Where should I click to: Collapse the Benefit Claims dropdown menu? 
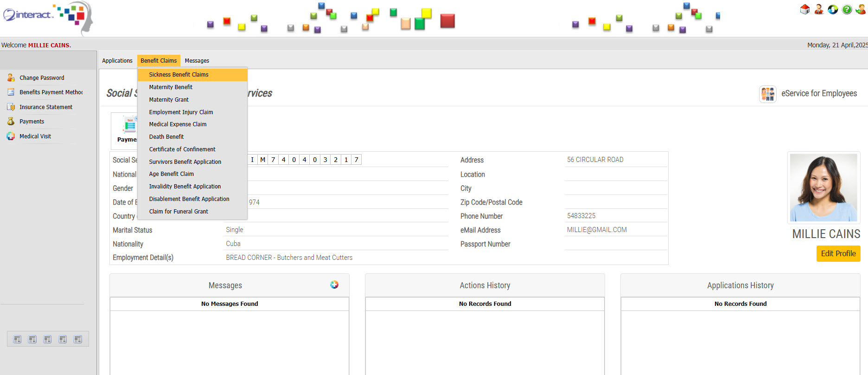click(x=159, y=61)
